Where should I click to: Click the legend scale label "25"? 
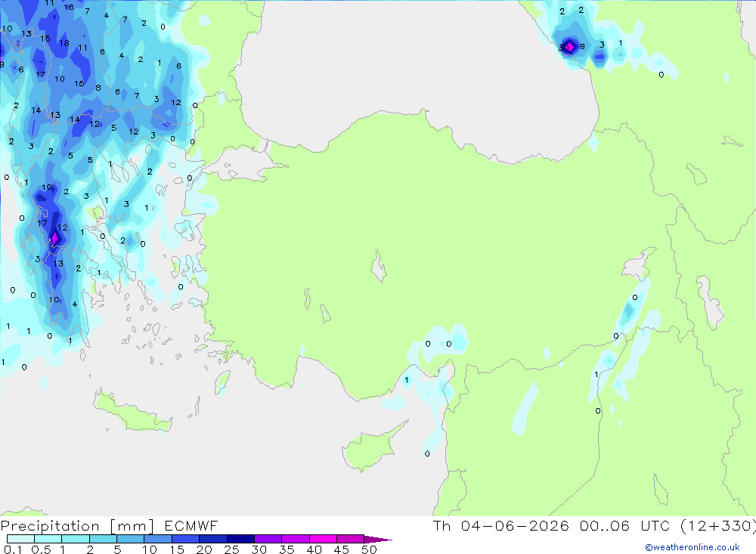[x=231, y=549]
